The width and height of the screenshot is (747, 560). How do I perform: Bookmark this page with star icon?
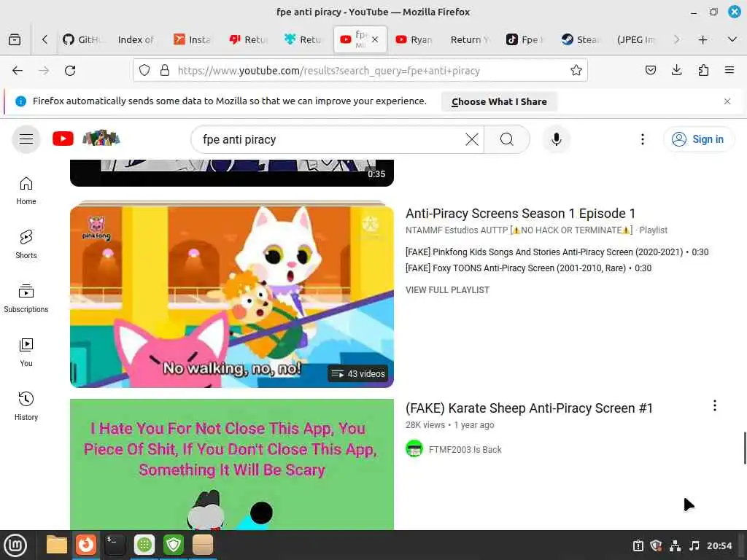point(576,71)
